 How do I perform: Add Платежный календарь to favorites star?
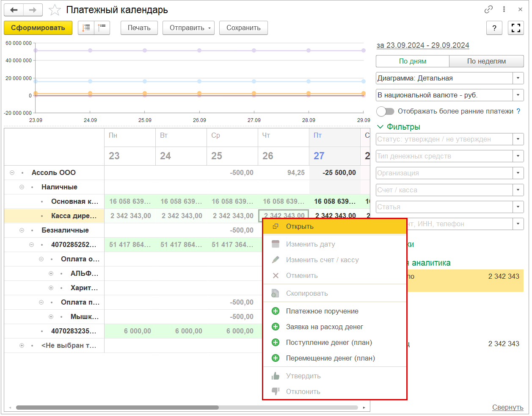pos(55,10)
